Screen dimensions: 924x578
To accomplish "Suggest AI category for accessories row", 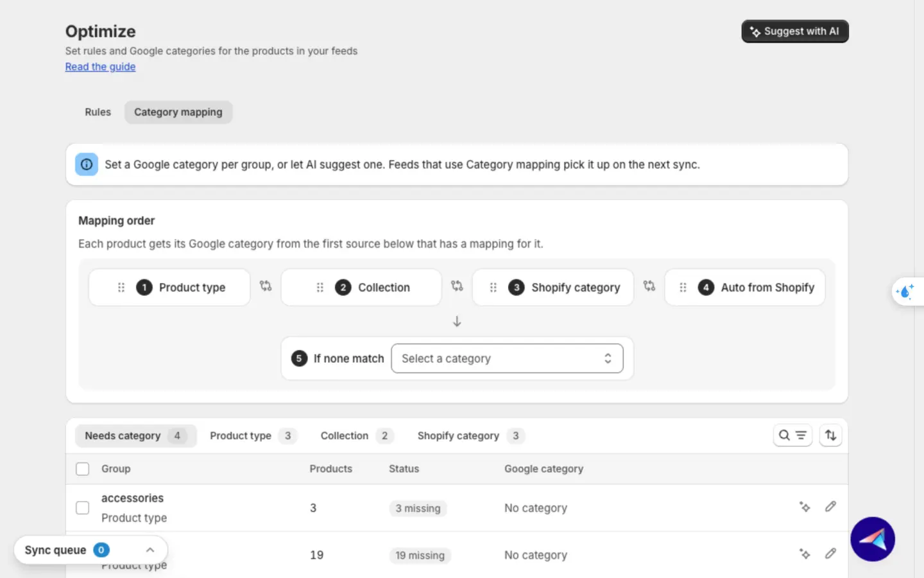I will [x=805, y=507].
